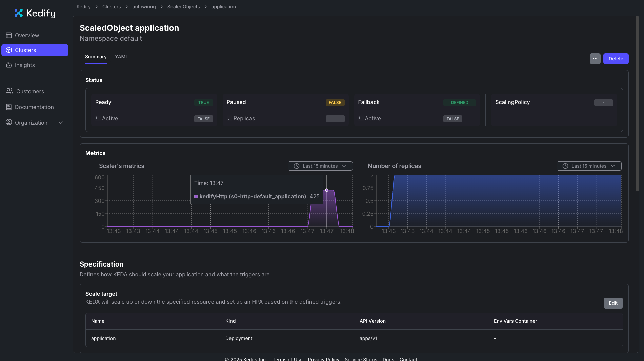Click the clock icon in Scaler's metrics range

(x=297, y=166)
